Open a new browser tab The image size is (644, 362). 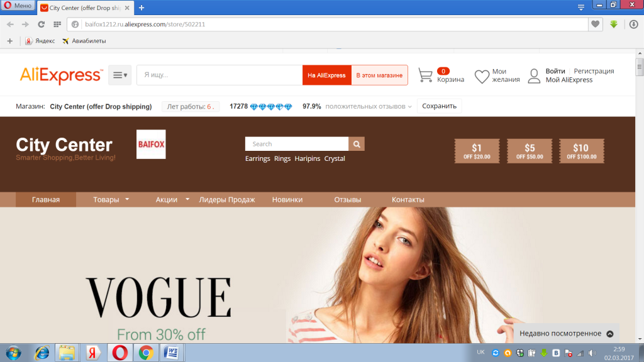pos(142,8)
